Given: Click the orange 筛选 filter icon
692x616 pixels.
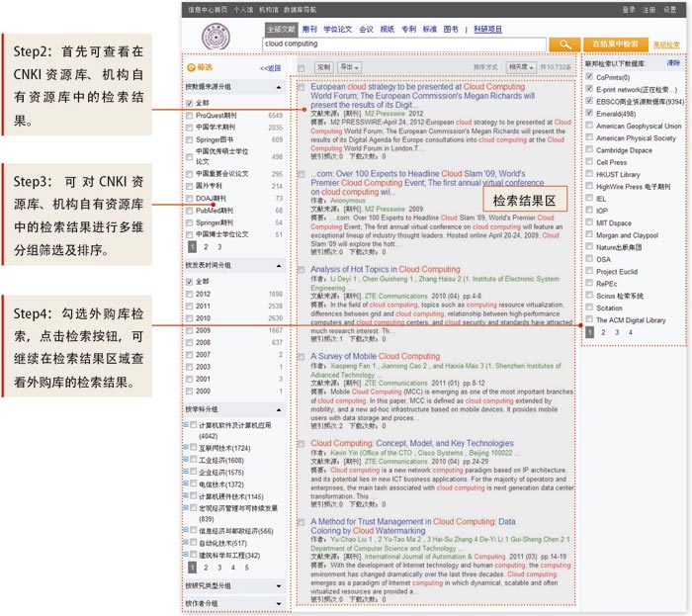Looking at the screenshot, I should pyautogui.click(x=191, y=67).
